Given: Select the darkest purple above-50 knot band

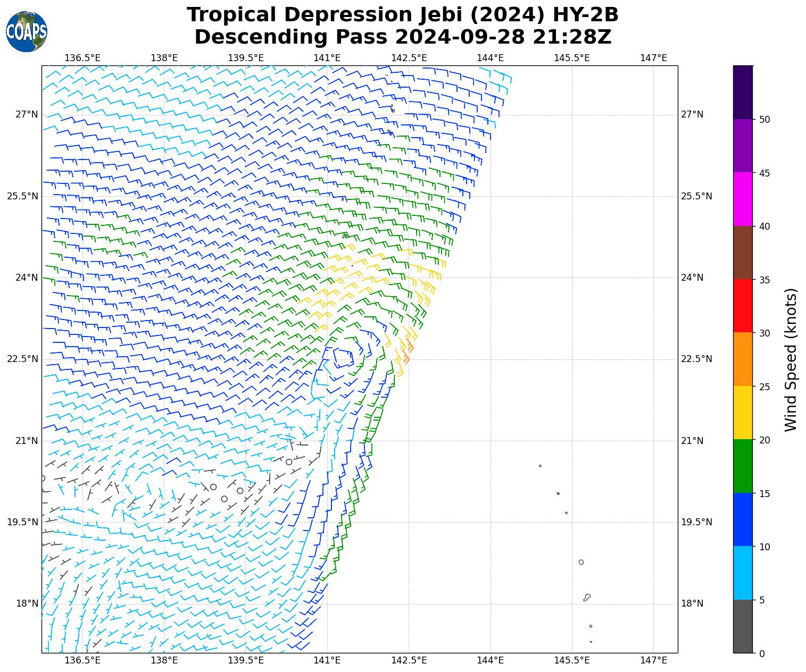Looking at the screenshot, I should 742,92.
